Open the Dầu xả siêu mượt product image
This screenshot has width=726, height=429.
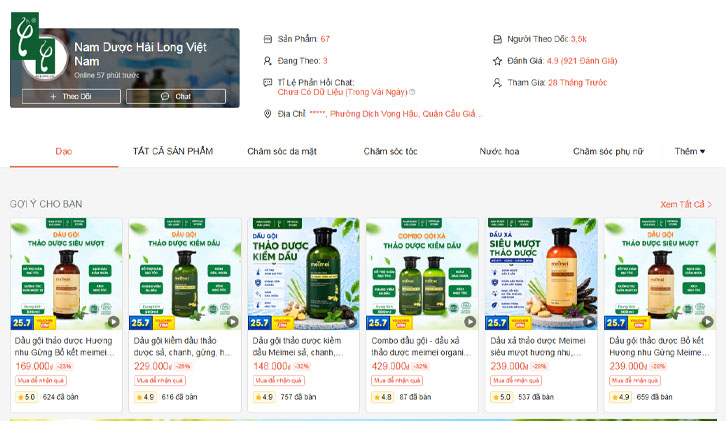tap(541, 274)
